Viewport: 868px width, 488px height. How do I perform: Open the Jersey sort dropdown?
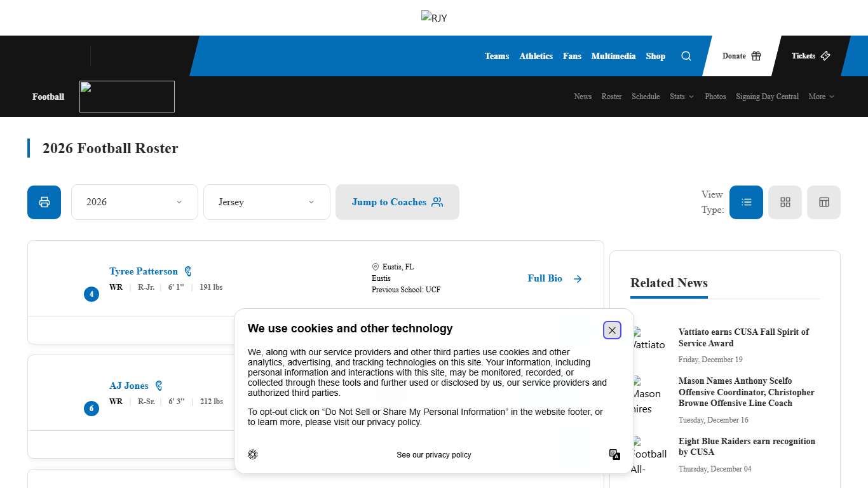click(x=266, y=202)
